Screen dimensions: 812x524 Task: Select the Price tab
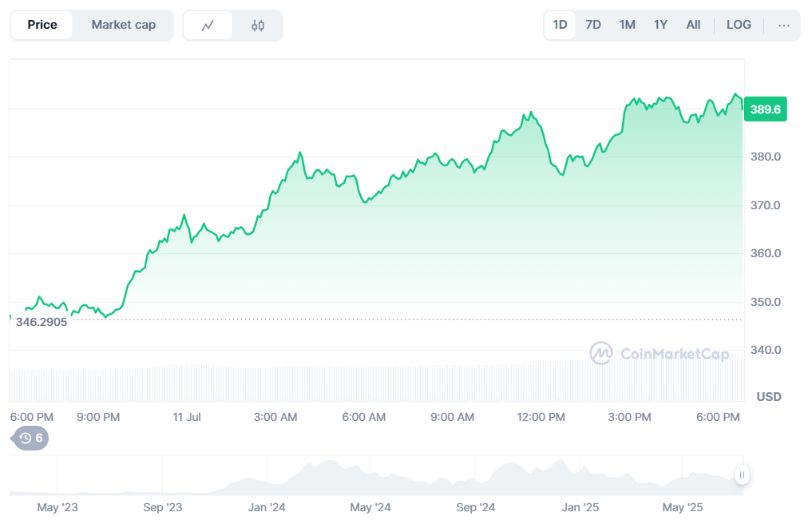42,25
